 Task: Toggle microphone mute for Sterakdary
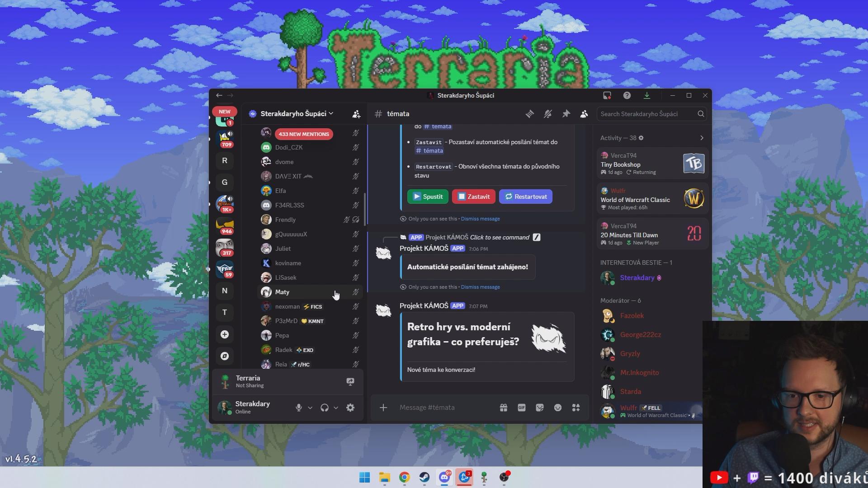point(298,408)
